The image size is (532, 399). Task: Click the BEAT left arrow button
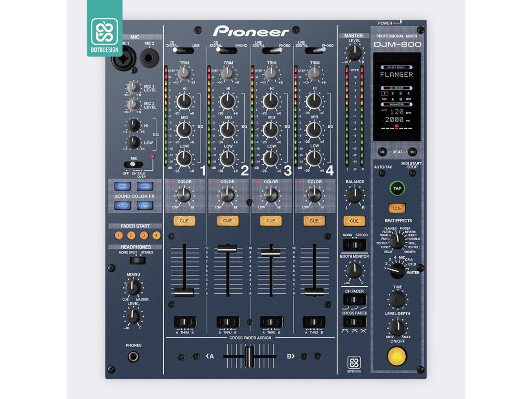pos(382,152)
